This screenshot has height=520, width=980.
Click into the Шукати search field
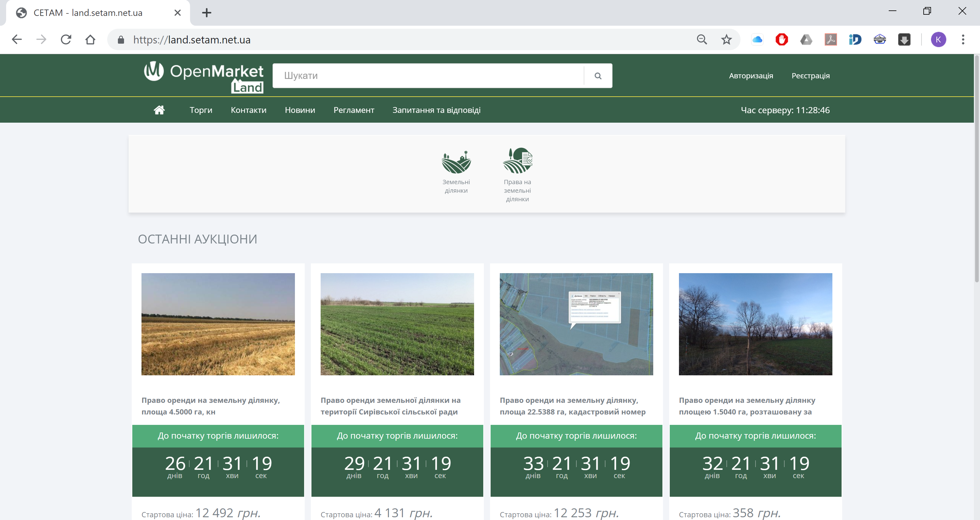pos(428,76)
